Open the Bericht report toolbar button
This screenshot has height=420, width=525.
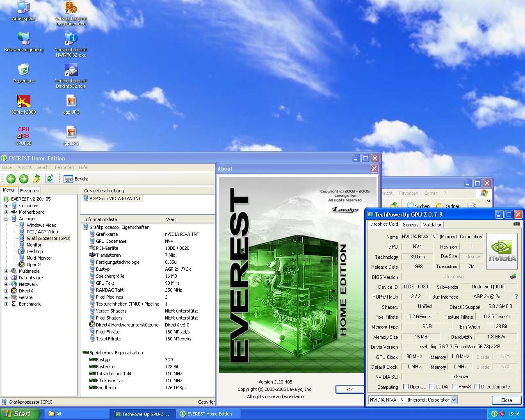[76, 179]
